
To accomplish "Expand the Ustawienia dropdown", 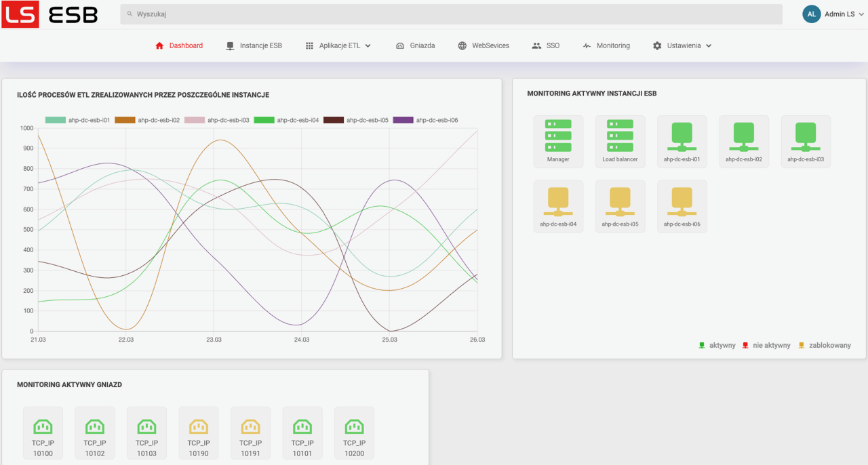I will pyautogui.click(x=682, y=45).
